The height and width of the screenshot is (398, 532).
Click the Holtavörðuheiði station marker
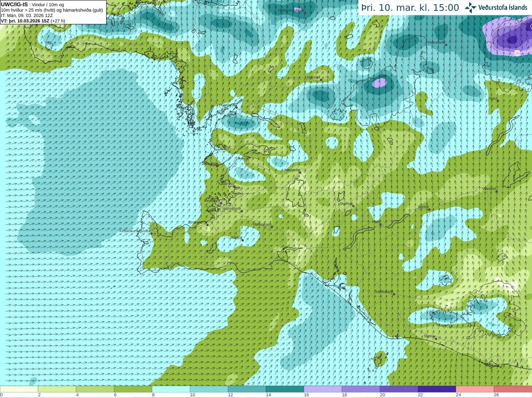point(305,13)
